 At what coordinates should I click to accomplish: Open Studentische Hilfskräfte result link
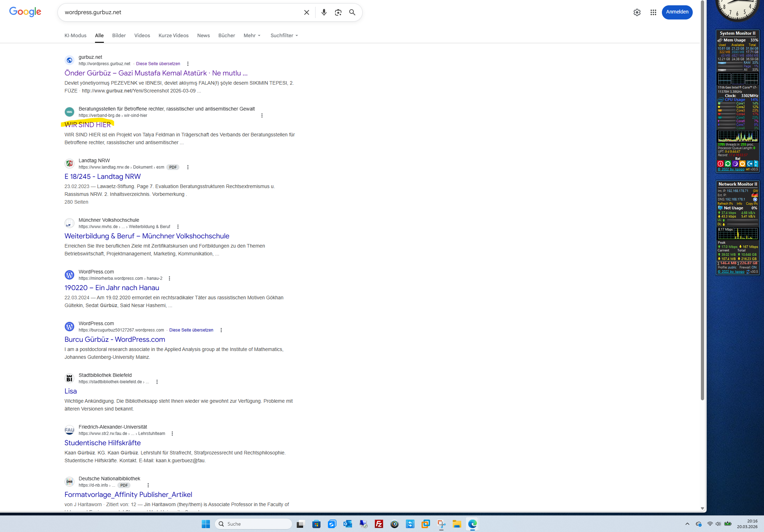(102, 443)
